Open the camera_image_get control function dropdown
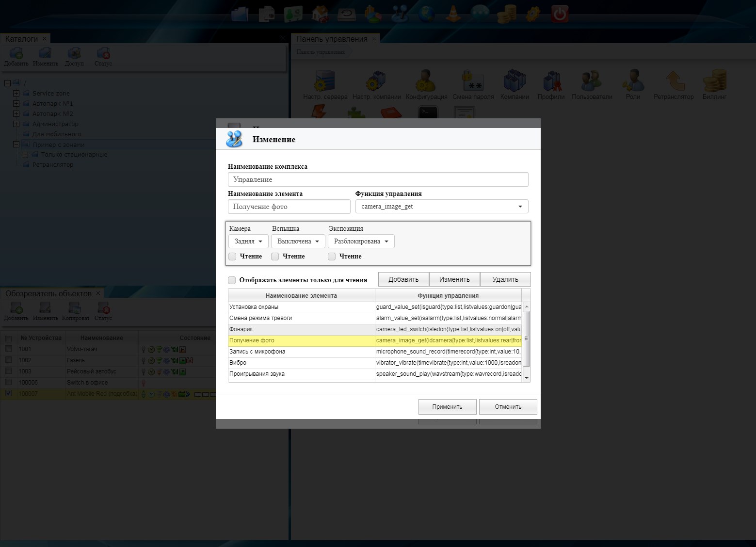This screenshot has width=756, height=547. 441,207
